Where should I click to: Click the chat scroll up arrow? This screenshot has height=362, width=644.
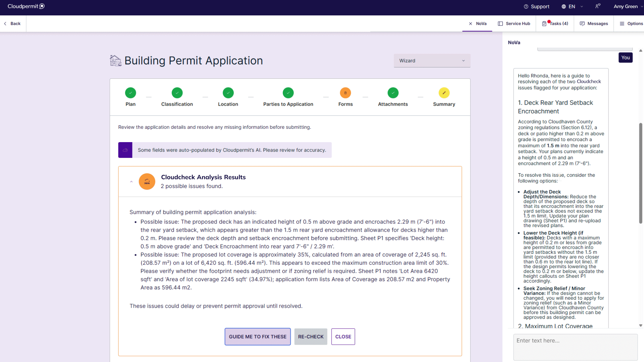641,51
